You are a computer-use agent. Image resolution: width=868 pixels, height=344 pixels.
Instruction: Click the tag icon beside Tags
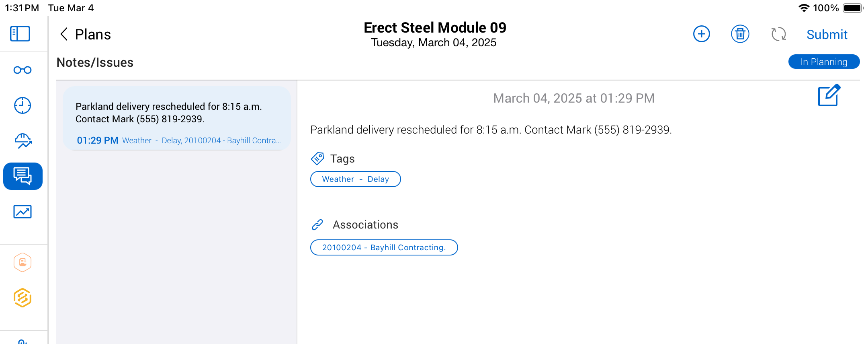pos(317,159)
